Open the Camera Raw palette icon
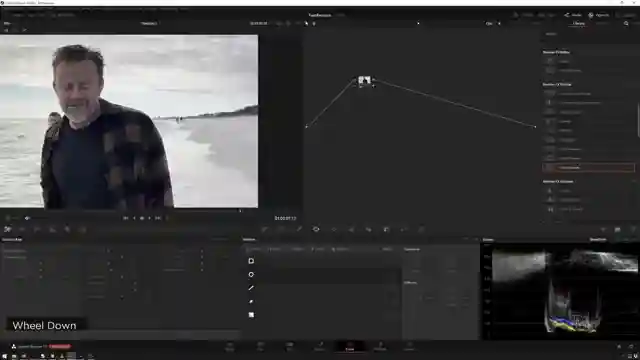The image size is (640, 360). [x=7, y=229]
